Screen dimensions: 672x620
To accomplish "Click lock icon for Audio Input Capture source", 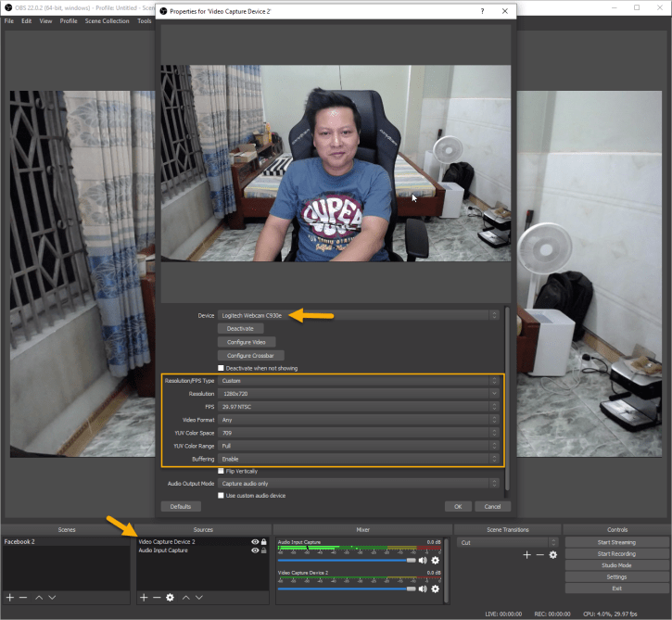I will point(264,550).
